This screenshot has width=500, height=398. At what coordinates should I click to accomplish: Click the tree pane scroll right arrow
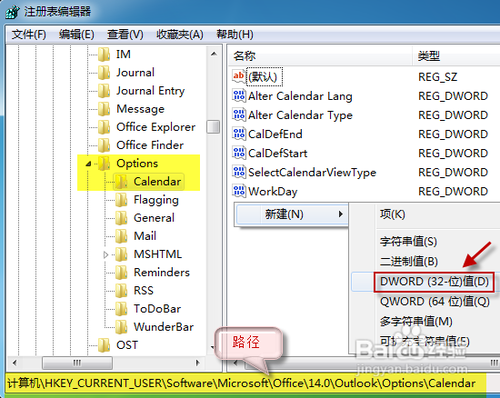pos(198,362)
